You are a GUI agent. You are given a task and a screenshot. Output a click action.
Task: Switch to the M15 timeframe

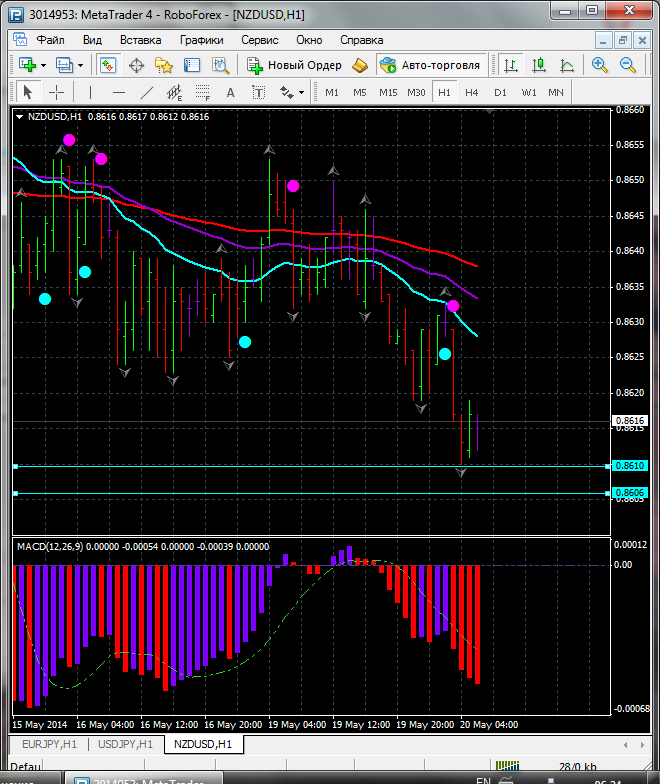(388, 92)
